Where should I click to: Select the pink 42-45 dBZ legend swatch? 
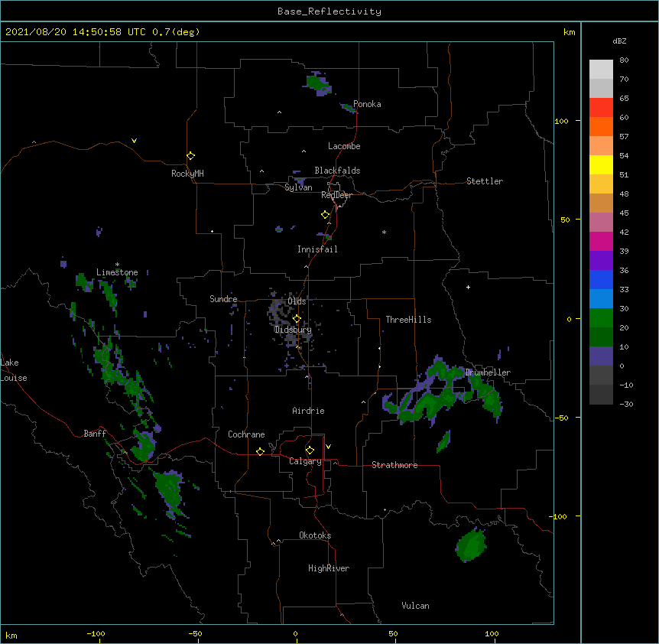click(x=601, y=223)
